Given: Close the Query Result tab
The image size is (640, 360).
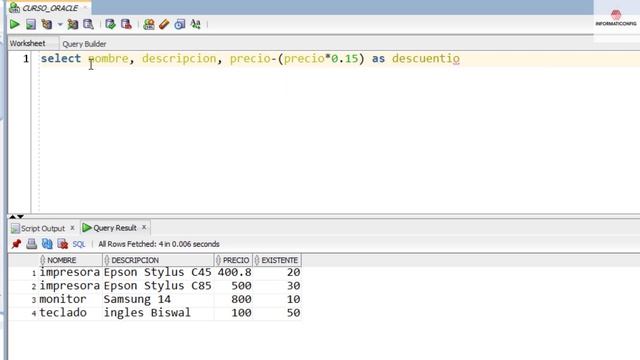Looking at the screenshot, I should coord(144,227).
